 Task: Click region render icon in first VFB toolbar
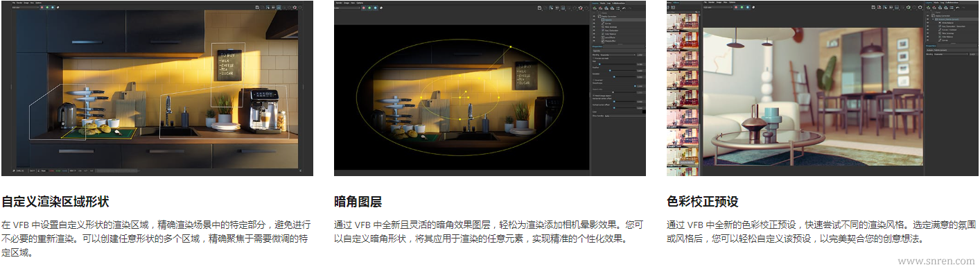click(x=279, y=8)
